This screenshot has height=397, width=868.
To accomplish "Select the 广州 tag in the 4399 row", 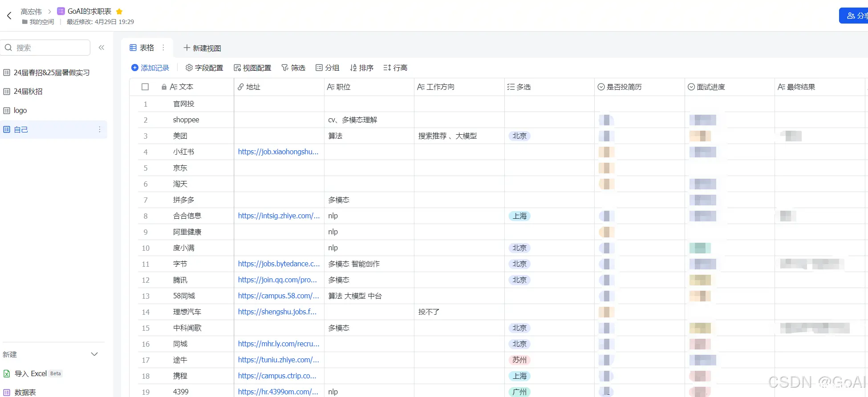I will (x=519, y=392).
